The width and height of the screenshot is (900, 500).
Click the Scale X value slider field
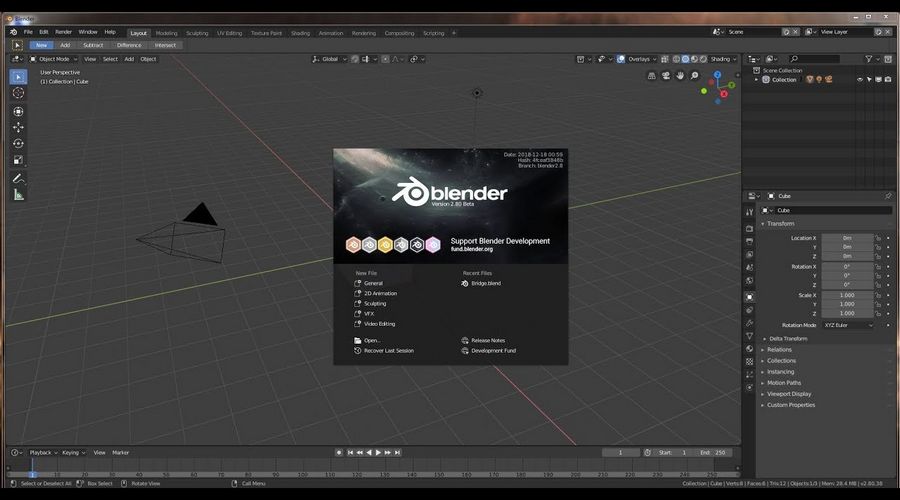tap(847, 296)
